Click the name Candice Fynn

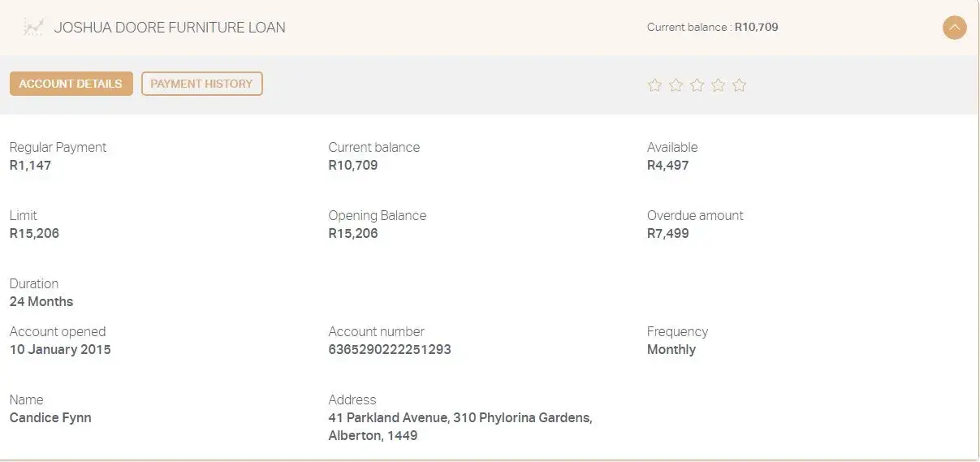pyautogui.click(x=50, y=418)
